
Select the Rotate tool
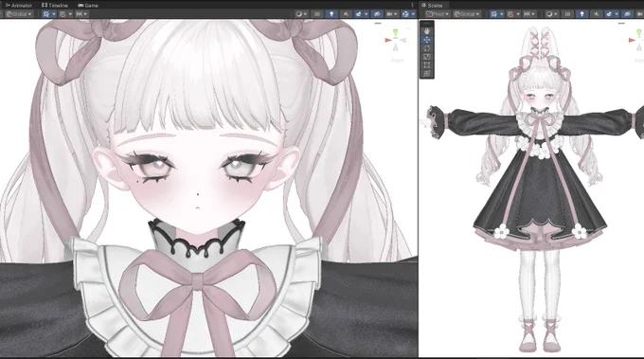click(427, 48)
